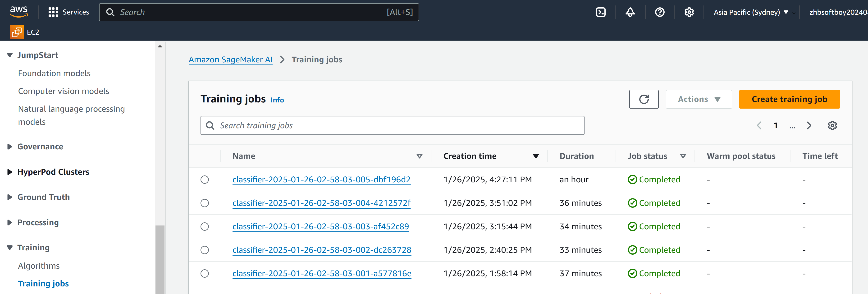
Task: Select the classifier job ending 002-dc263728
Action: (x=205, y=250)
